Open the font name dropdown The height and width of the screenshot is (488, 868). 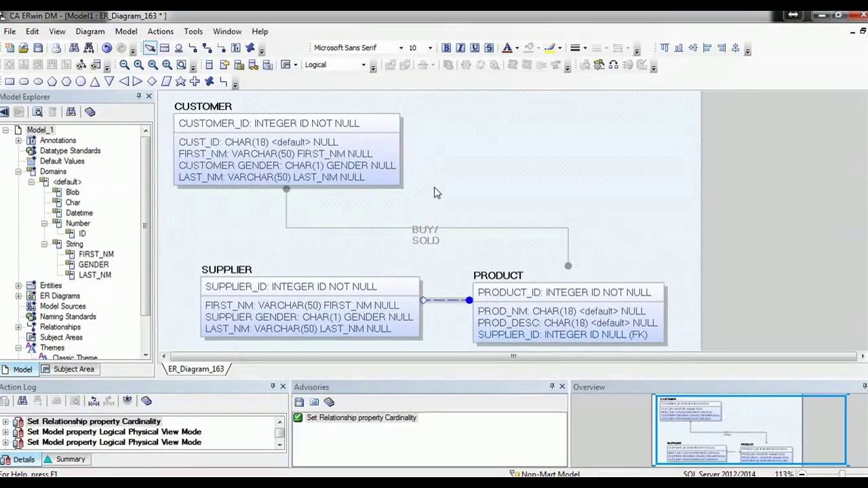[401, 48]
